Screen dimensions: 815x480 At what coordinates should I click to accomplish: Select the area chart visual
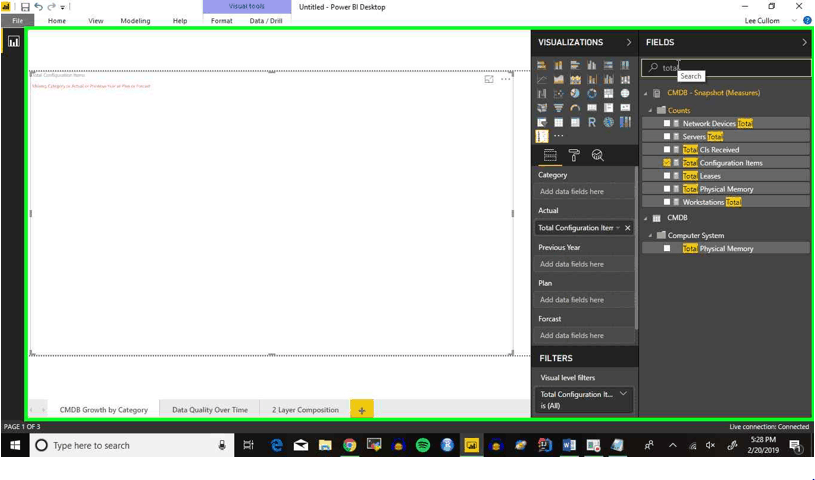558,80
